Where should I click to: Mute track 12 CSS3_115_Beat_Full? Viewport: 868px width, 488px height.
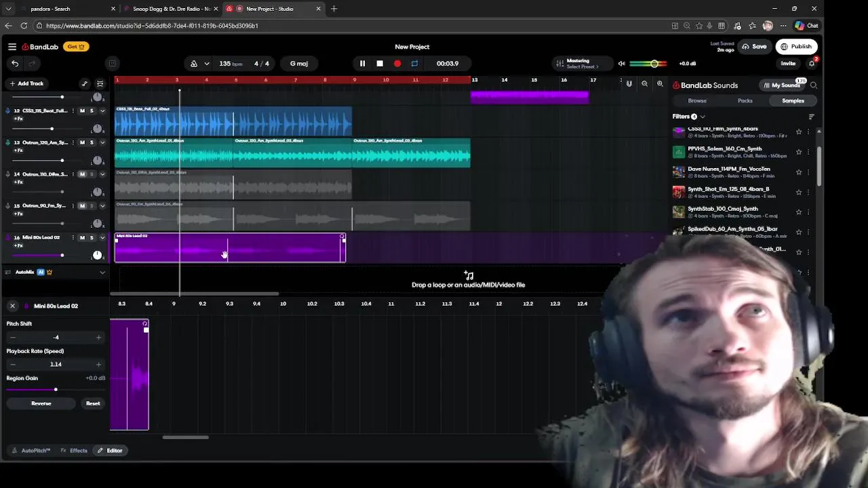[83, 110]
